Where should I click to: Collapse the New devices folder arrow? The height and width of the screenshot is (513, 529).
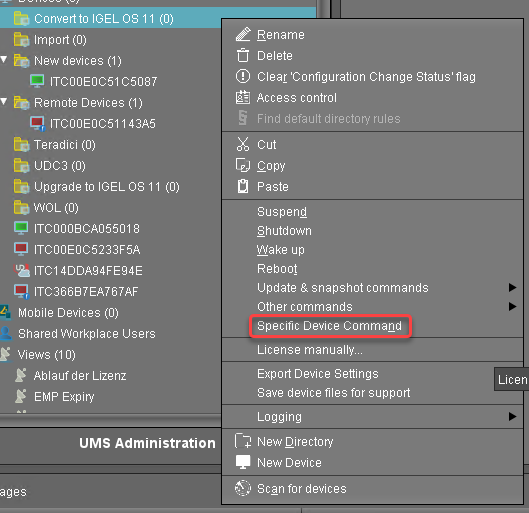tap(4, 60)
